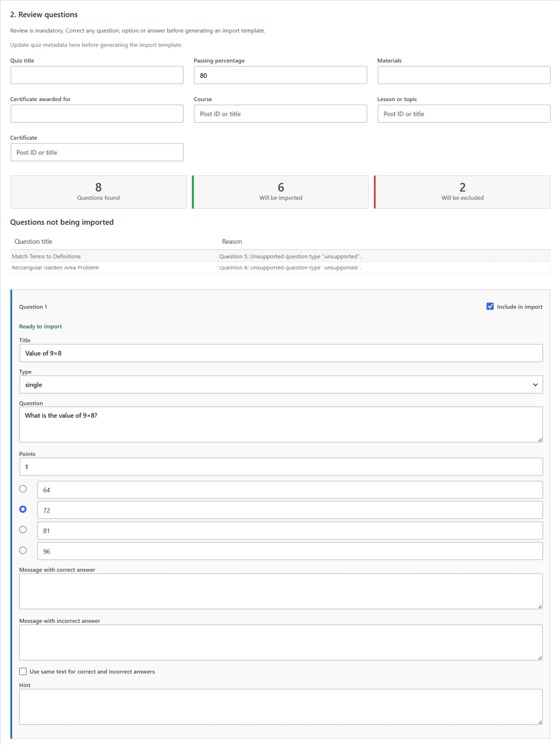Edit the Points field
The width and height of the screenshot is (560, 745).
coord(281,467)
